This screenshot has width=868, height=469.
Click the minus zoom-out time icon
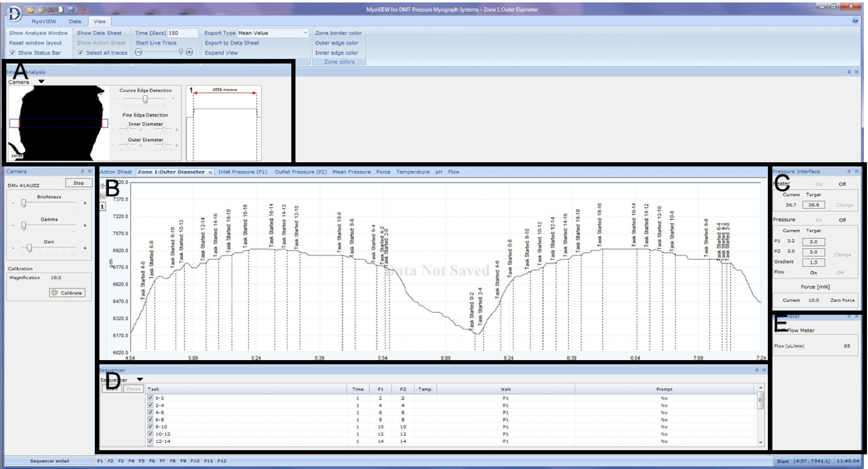tap(139, 52)
